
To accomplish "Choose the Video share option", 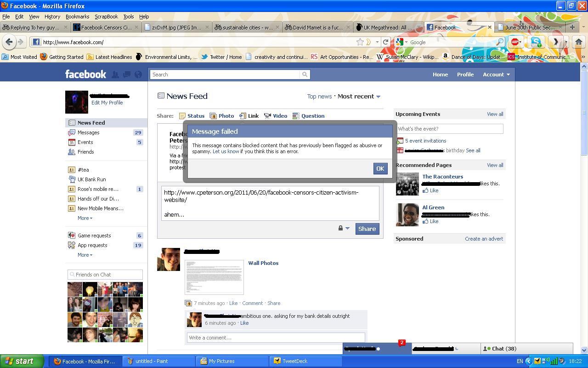I will (276, 116).
